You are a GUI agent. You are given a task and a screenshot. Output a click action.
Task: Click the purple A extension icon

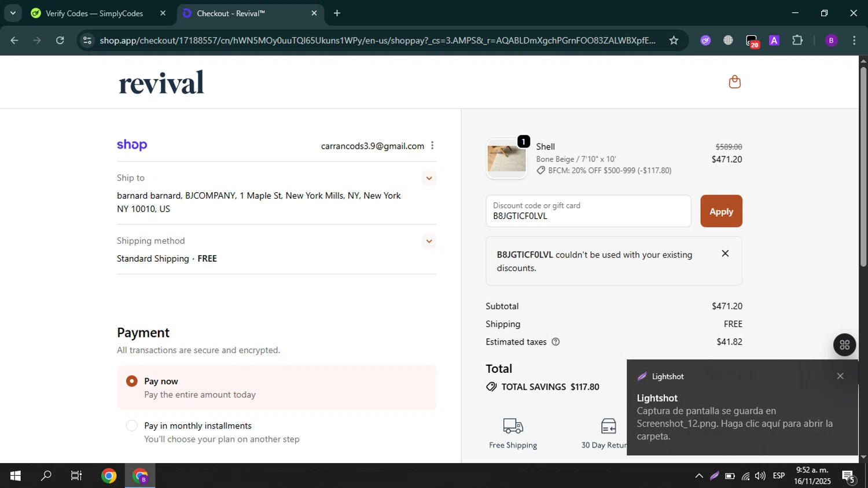click(x=774, y=41)
